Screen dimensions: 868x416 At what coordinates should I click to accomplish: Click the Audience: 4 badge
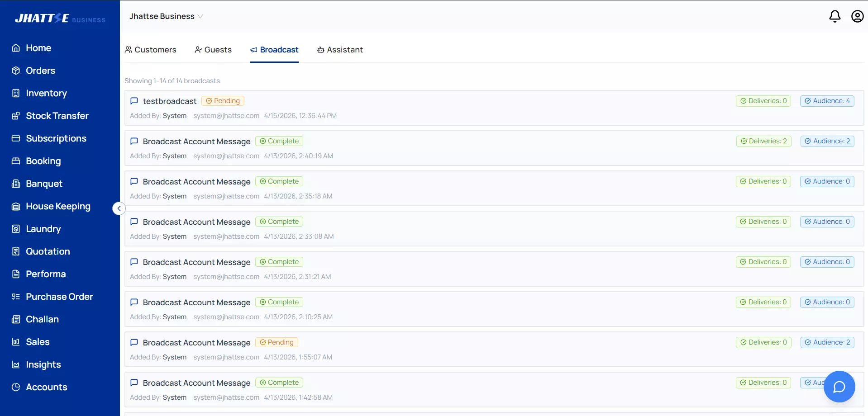click(827, 101)
